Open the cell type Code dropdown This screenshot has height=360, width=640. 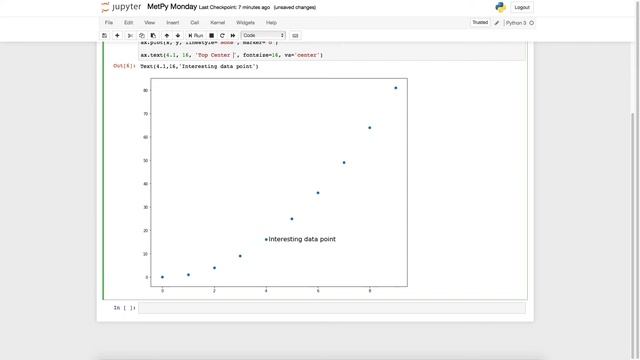point(263,36)
